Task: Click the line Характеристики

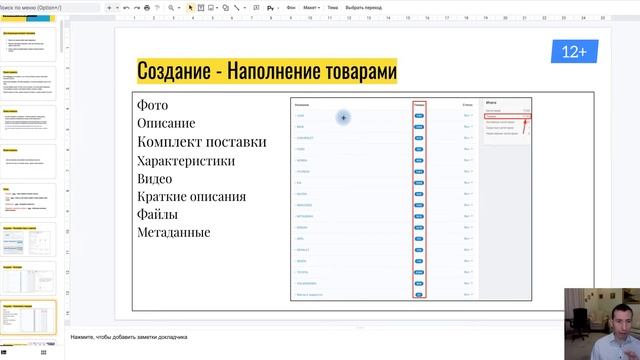Action: [x=186, y=160]
